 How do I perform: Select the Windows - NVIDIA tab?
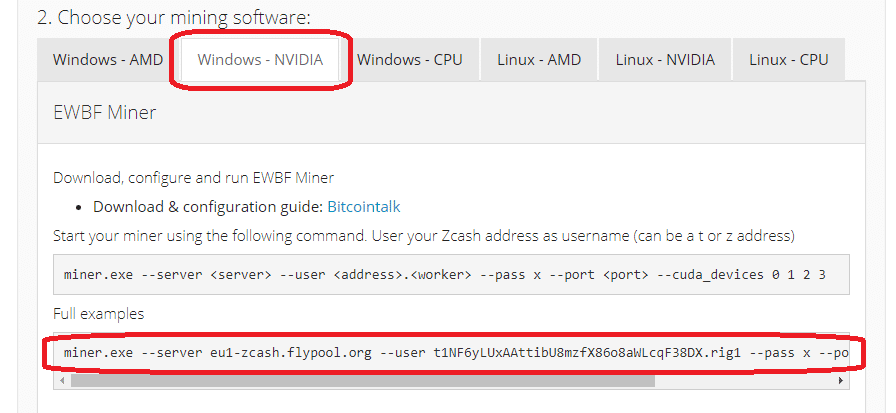point(260,60)
